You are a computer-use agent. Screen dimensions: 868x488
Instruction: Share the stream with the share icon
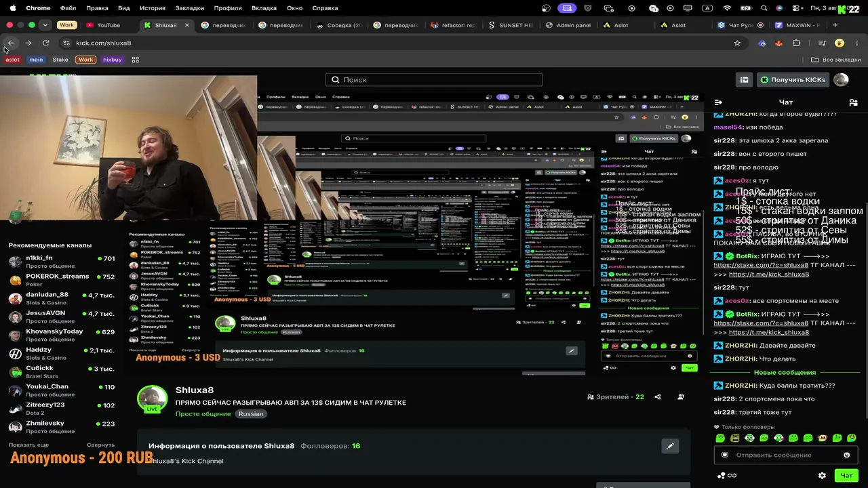pyautogui.click(x=658, y=397)
